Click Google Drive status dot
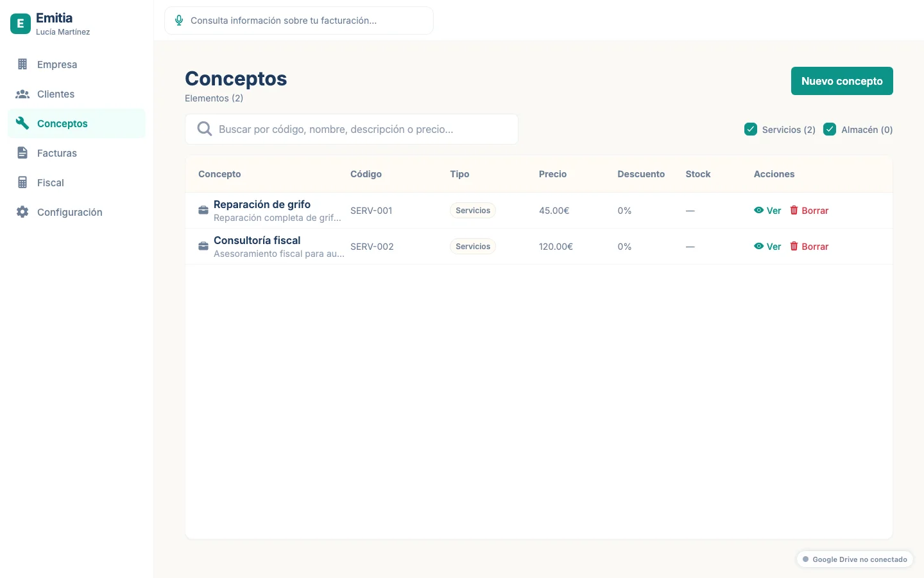The image size is (924, 578). click(806, 559)
